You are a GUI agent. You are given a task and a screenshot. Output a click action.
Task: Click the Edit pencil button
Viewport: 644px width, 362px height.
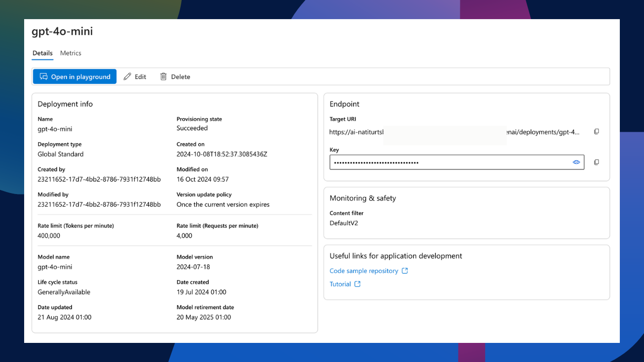(x=135, y=76)
